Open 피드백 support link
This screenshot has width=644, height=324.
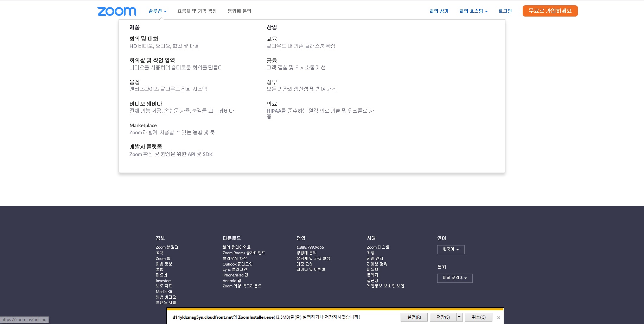[372, 269]
